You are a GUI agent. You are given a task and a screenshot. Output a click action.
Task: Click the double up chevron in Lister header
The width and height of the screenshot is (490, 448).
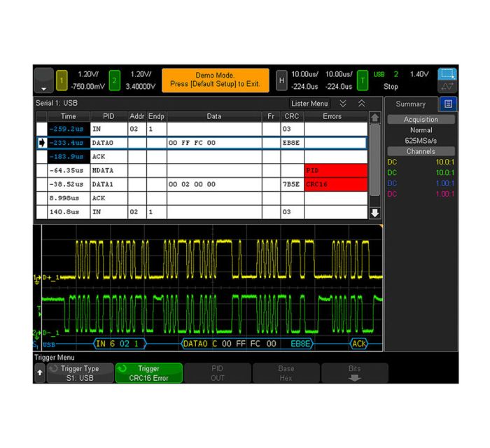pyautogui.click(x=362, y=104)
